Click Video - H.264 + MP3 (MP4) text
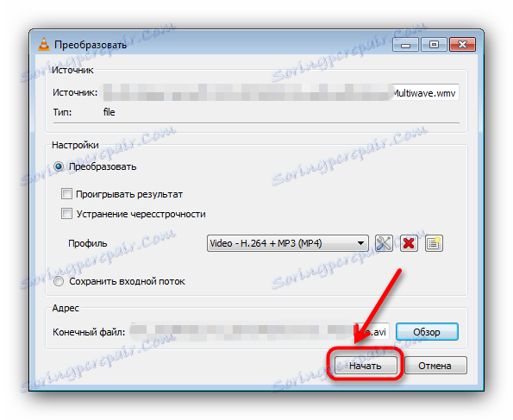 pos(266,243)
